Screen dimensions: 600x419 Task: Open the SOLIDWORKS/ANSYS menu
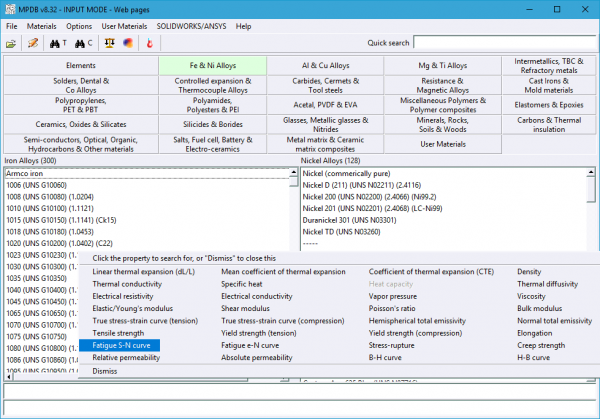click(191, 26)
